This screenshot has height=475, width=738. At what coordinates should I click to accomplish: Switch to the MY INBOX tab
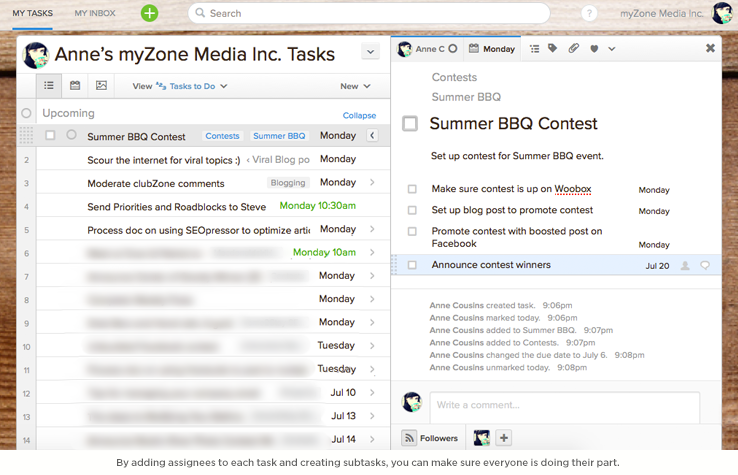[95, 13]
